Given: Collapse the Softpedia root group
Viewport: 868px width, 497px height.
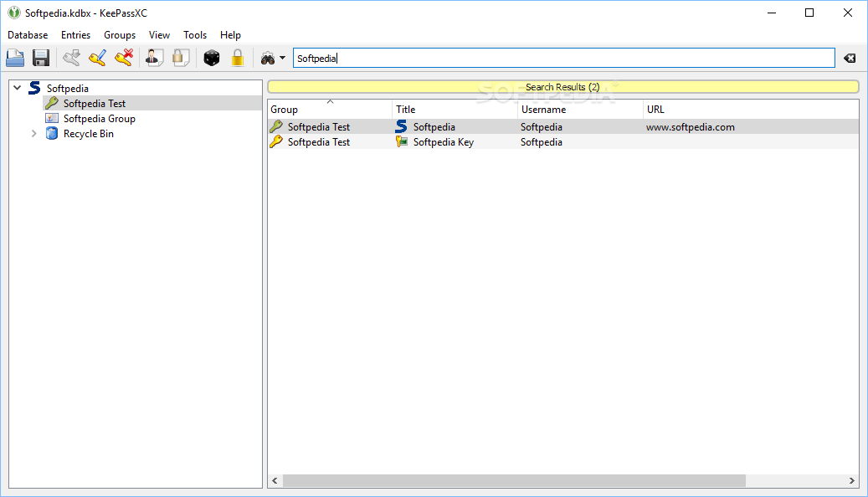Looking at the screenshot, I should pyautogui.click(x=18, y=88).
